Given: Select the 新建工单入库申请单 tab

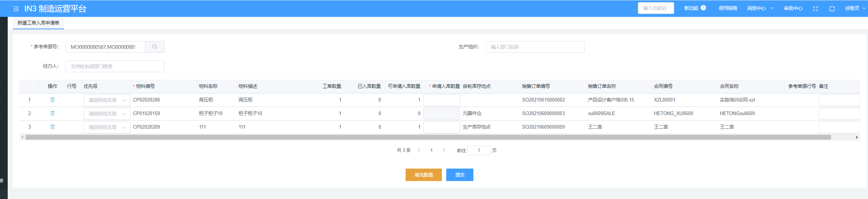Looking at the screenshot, I should [38, 23].
